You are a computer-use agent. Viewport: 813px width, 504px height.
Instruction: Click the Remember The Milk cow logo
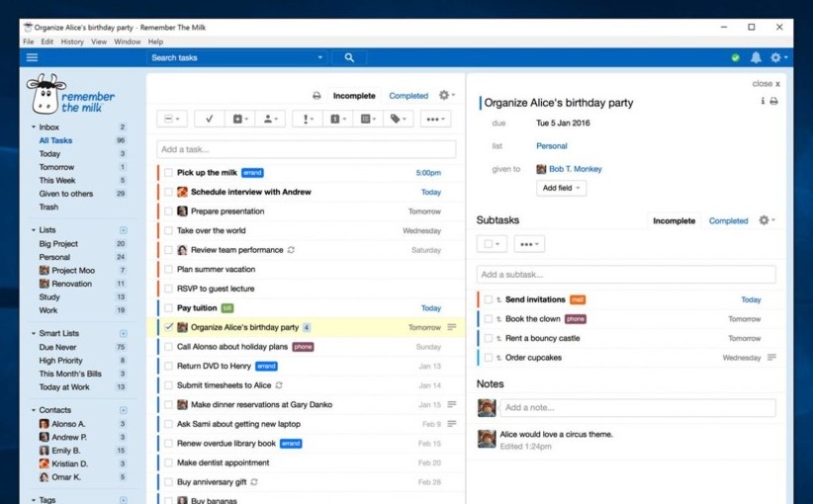click(47, 94)
